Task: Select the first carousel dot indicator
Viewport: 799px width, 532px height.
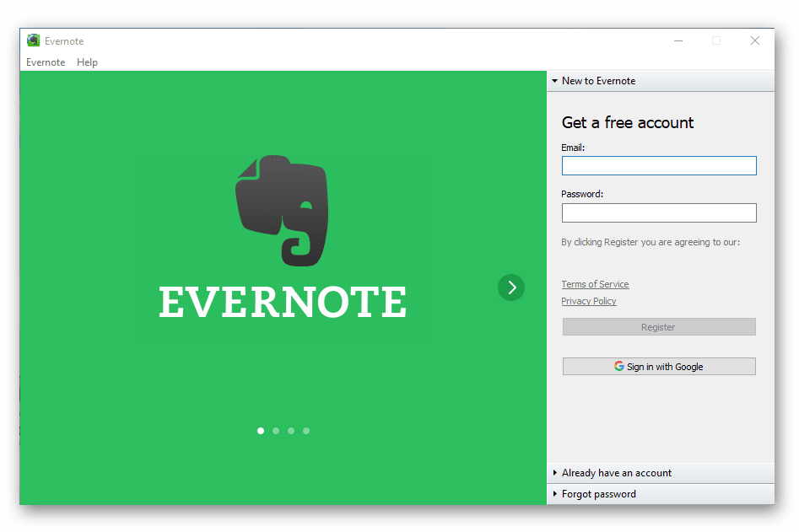Action: tap(261, 431)
